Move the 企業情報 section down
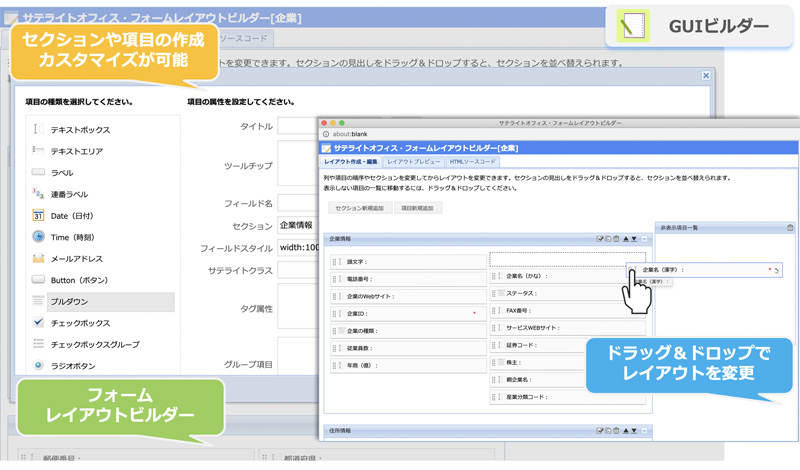 pyautogui.click(x=634, y=239)
